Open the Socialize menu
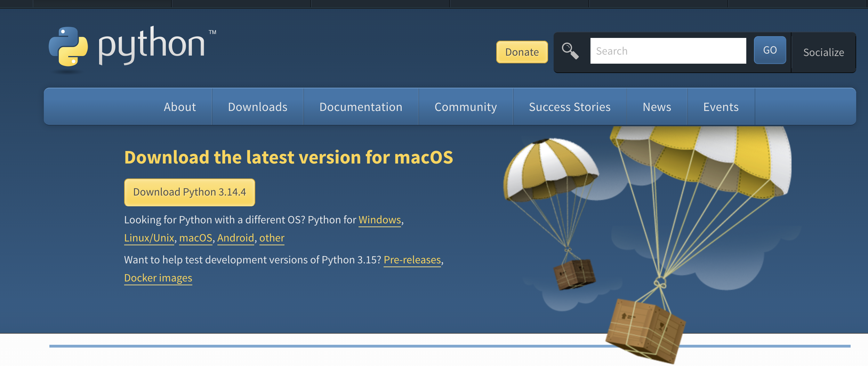 coord(823,53)
